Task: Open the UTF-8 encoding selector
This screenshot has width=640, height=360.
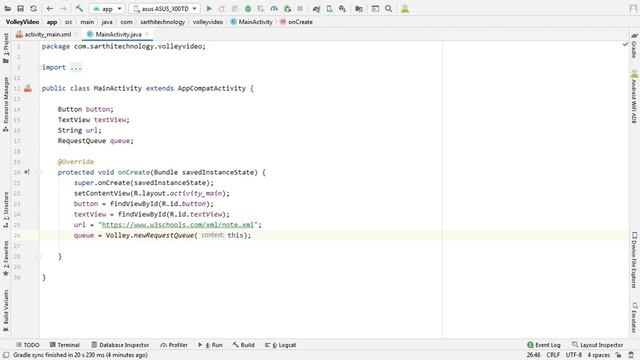Action: (573, 355)
